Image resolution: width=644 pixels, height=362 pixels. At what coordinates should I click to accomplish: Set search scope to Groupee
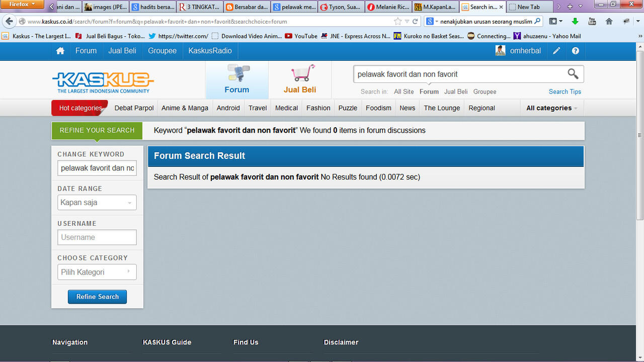pyautogui.click(x=485, y=92)
